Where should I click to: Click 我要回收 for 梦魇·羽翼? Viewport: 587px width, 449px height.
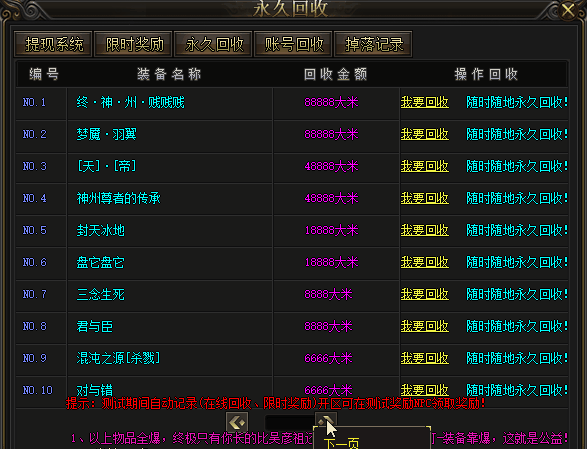(425, 134)
